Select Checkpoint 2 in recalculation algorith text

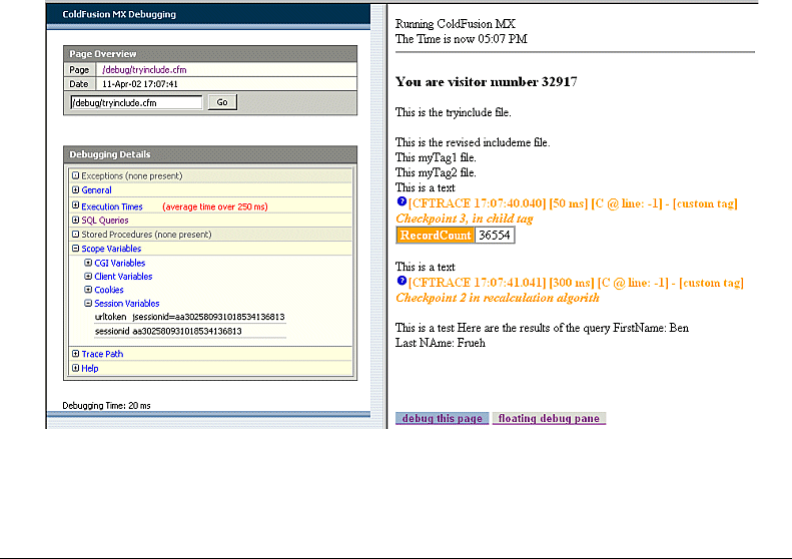pyautogui.click(x=498, y=298)
